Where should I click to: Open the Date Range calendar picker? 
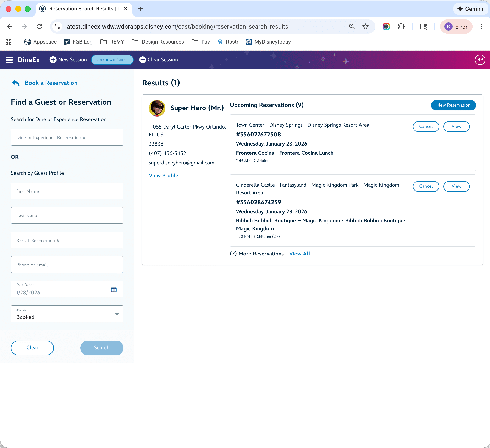click(x=114, y=289)
